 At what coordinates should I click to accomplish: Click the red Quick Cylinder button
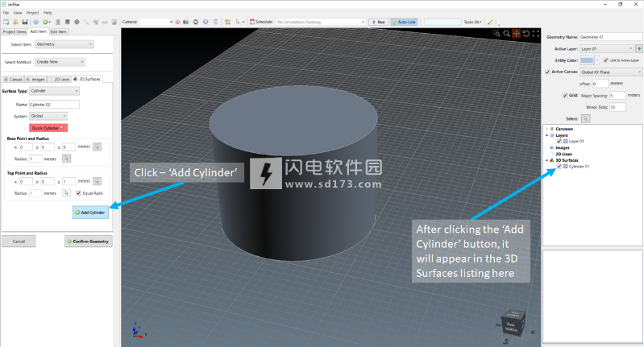click(x=48, y=128)
